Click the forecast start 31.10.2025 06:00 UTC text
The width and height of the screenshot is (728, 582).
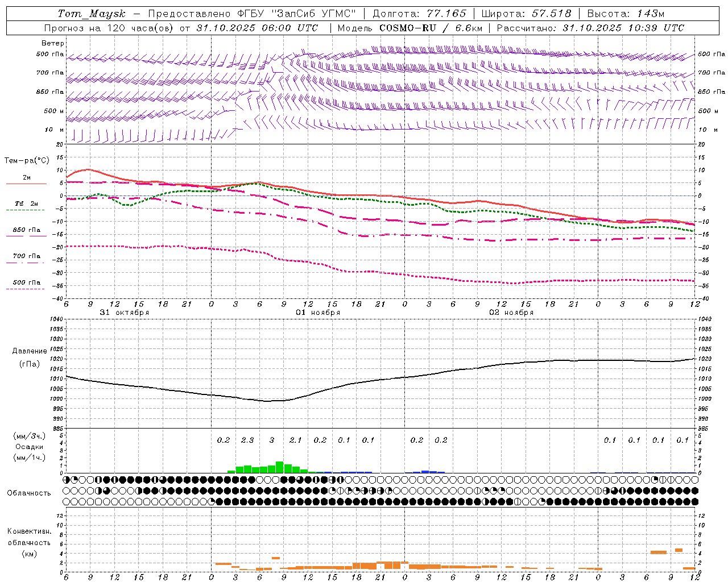pyautogui.click(x=257, y=28)
